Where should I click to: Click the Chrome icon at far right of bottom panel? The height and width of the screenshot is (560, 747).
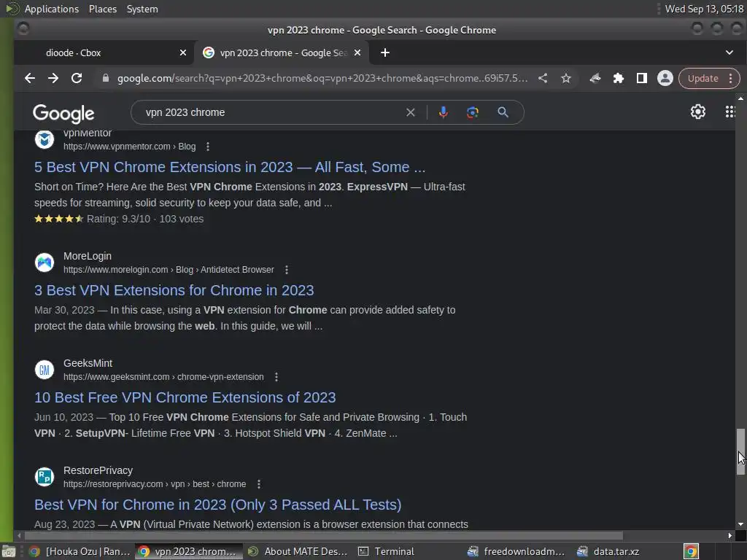pyautogui.click(x=692, y=551)
